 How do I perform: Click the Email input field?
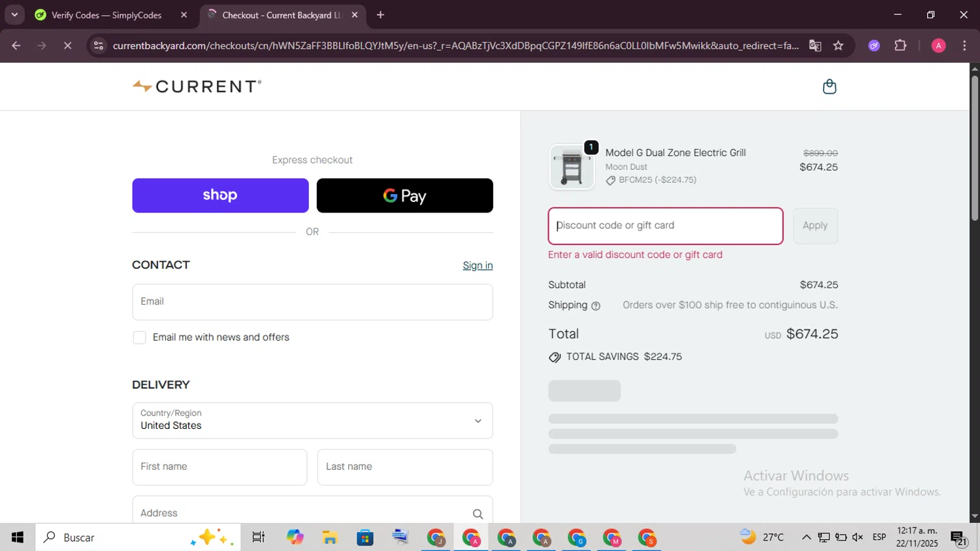(312, 302)
